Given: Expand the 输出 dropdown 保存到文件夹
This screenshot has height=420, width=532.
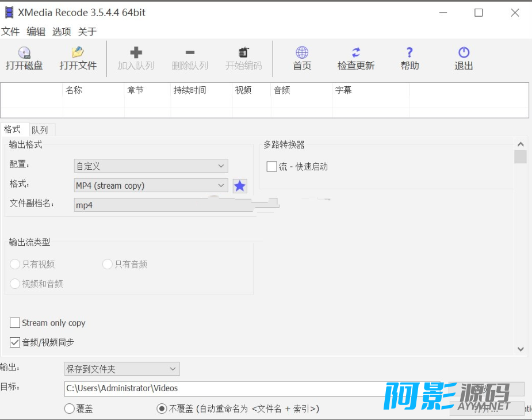Looking at the screenshot, I should (121, 369).
